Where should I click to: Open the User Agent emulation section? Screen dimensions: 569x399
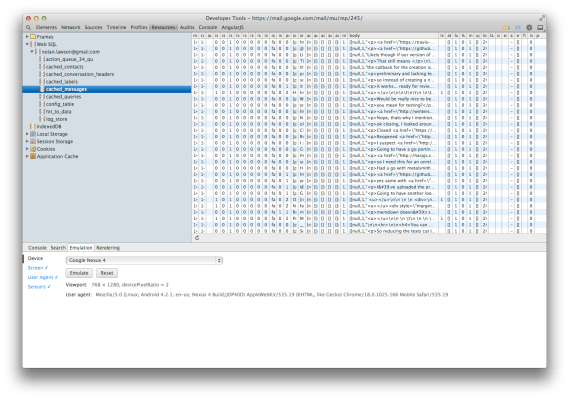(x=43, y=277)
